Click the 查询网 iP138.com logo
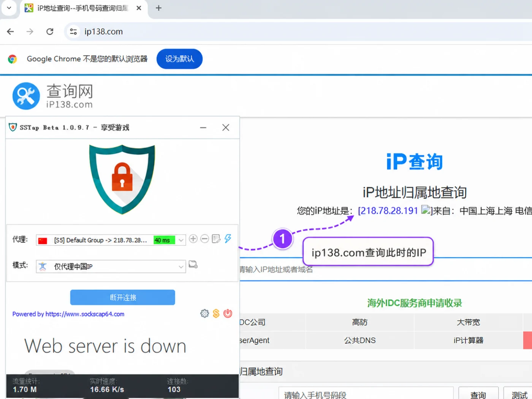Image resolution: width=532 pixels, height=399 pixels. 53,96
